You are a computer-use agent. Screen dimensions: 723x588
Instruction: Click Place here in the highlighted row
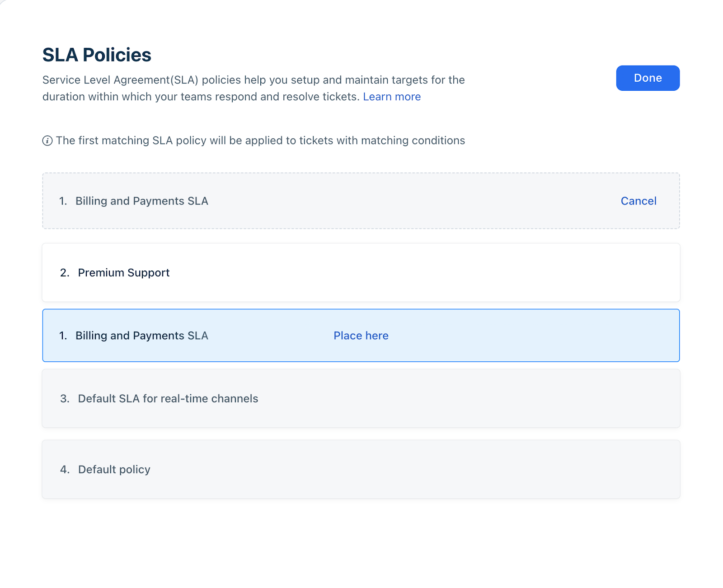click(361, 336)
